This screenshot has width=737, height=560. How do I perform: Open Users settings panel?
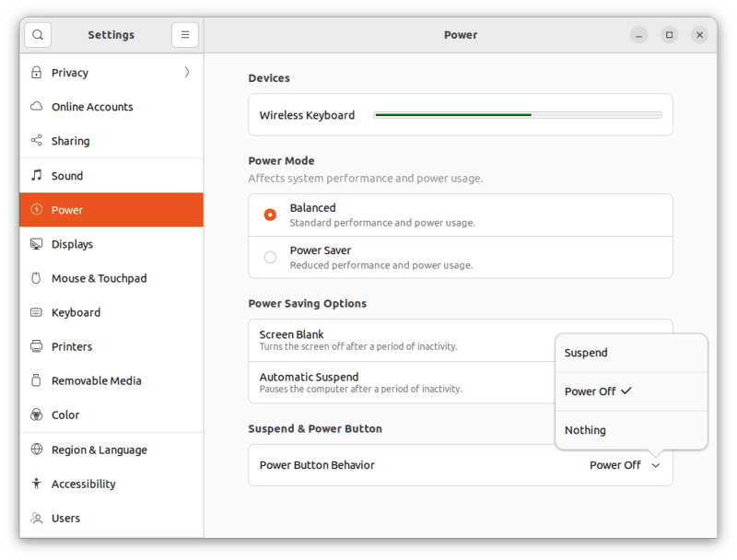click(111, 519)
